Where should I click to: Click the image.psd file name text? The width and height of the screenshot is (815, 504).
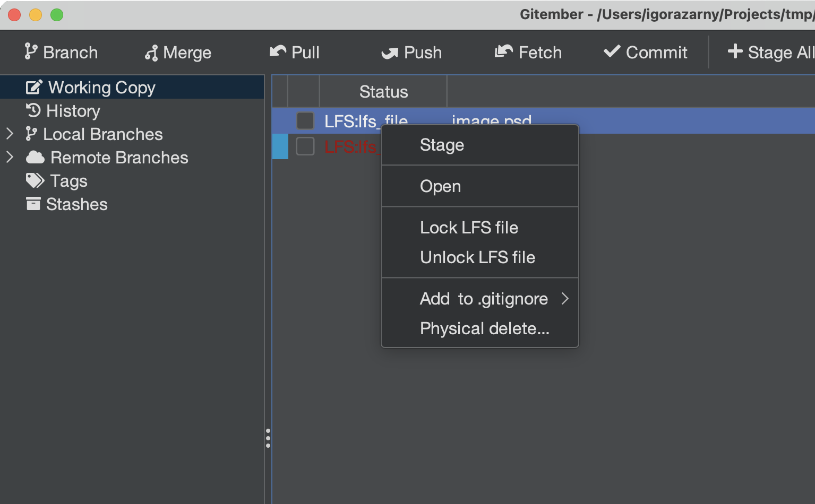(492, 121)
